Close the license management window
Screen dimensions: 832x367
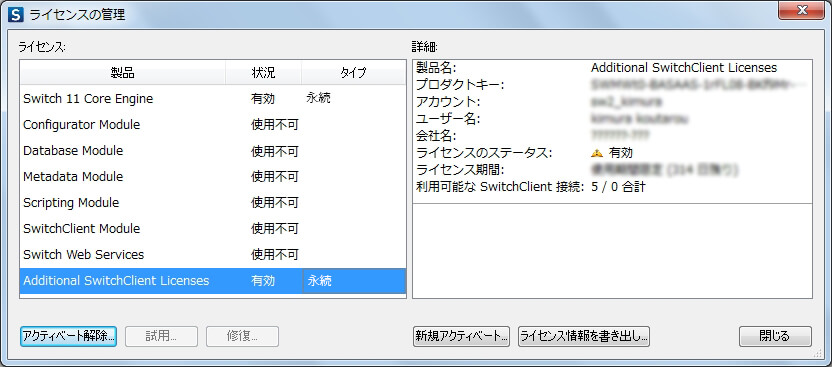tap(801, 10)
